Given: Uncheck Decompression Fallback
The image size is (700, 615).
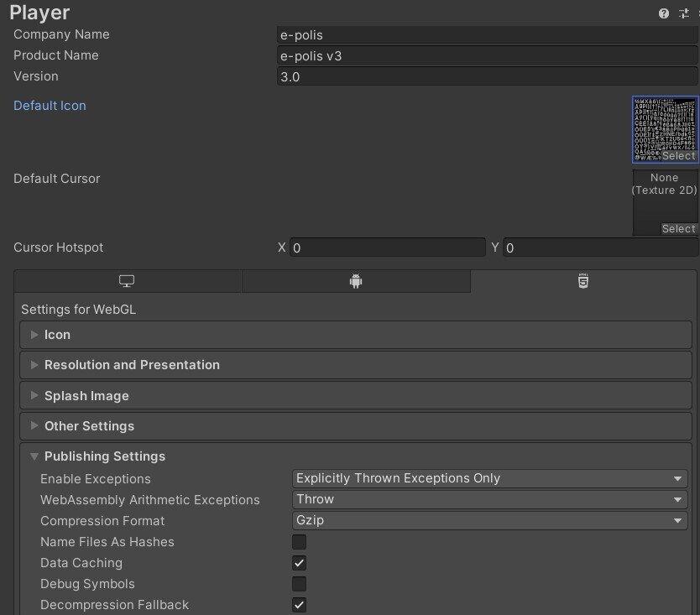Looking at the screenshot, I should [x=299, y=605].
